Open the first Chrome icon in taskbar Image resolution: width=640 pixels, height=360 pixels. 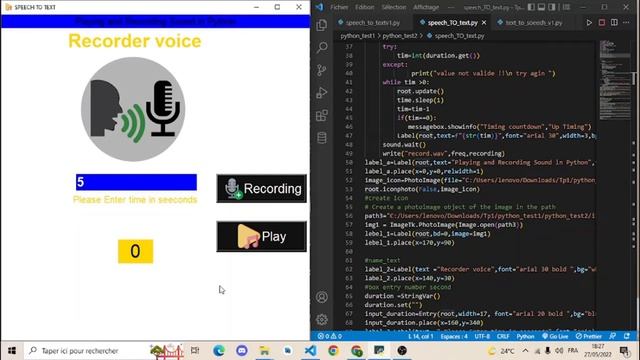point(333,351)
